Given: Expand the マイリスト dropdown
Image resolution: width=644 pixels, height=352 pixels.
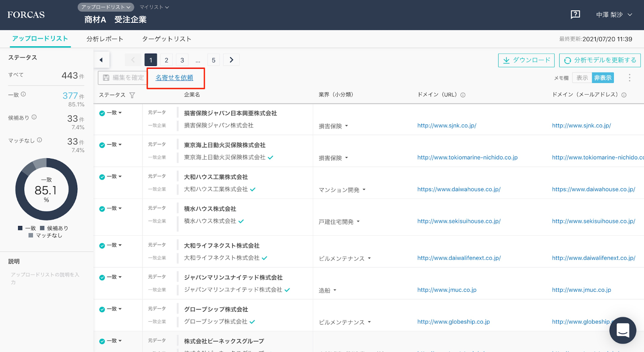Looking at the screenshot, I should tap(154, 7).
